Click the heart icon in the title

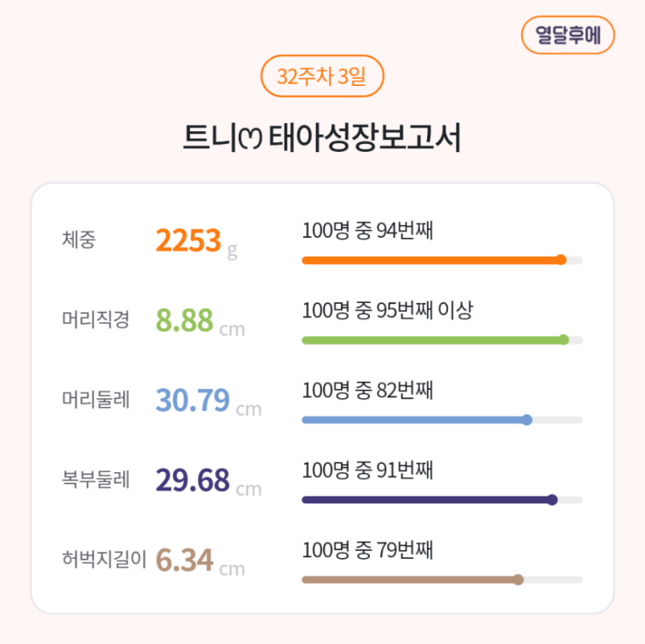tap(251, 139)
